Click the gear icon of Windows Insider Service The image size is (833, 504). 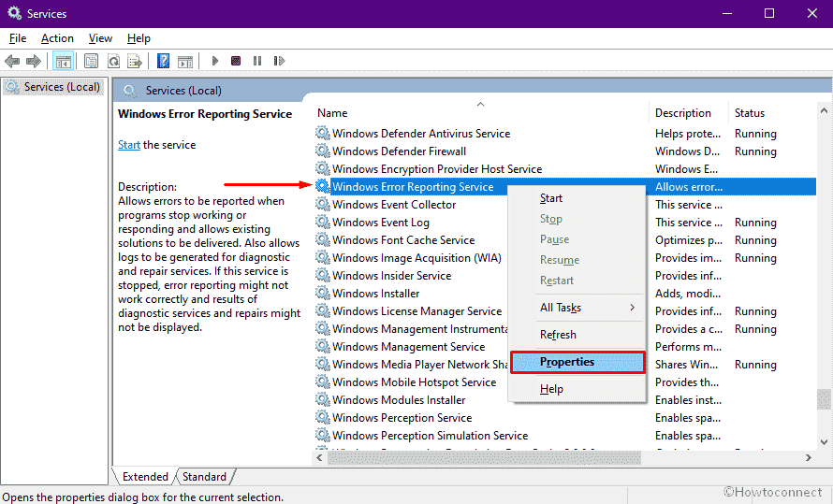click(x=322, y=275)
